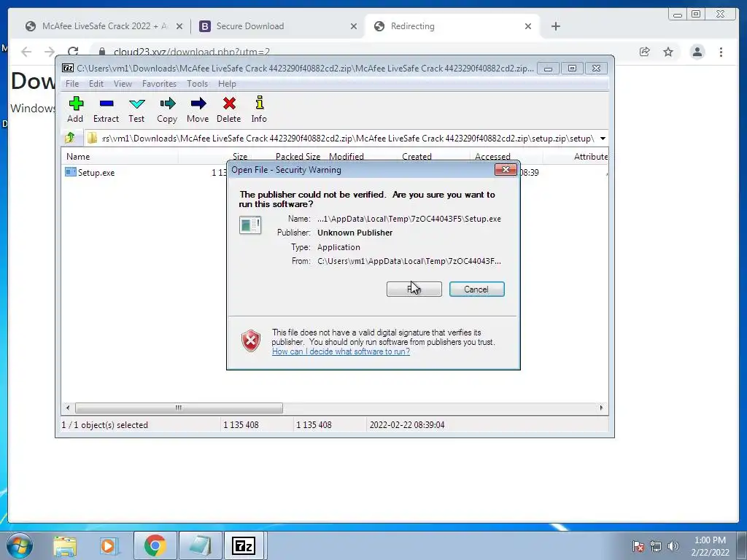Launch Windows Media Player from taskbar
The height and width of the screenshot is (560, 747).
click(x=109, y=546)
